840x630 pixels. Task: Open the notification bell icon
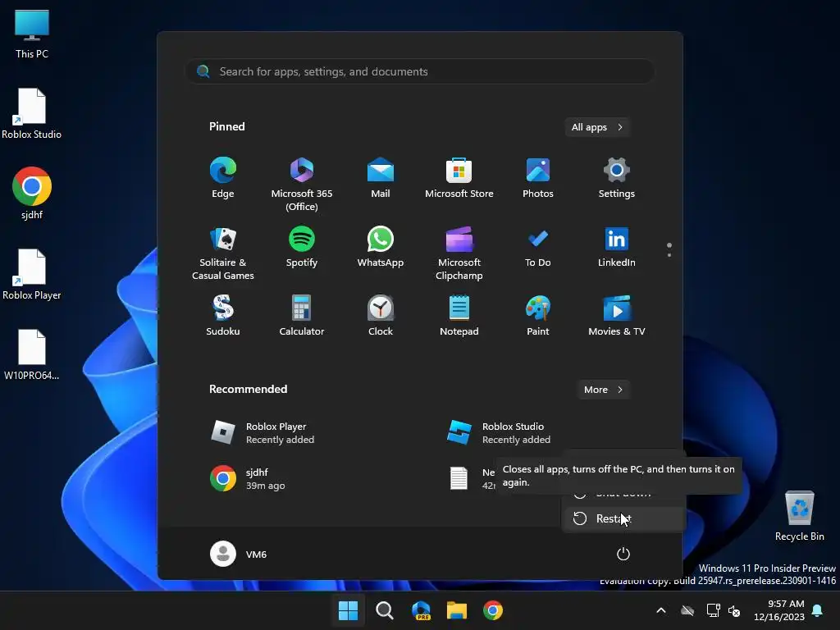point(818,610)
